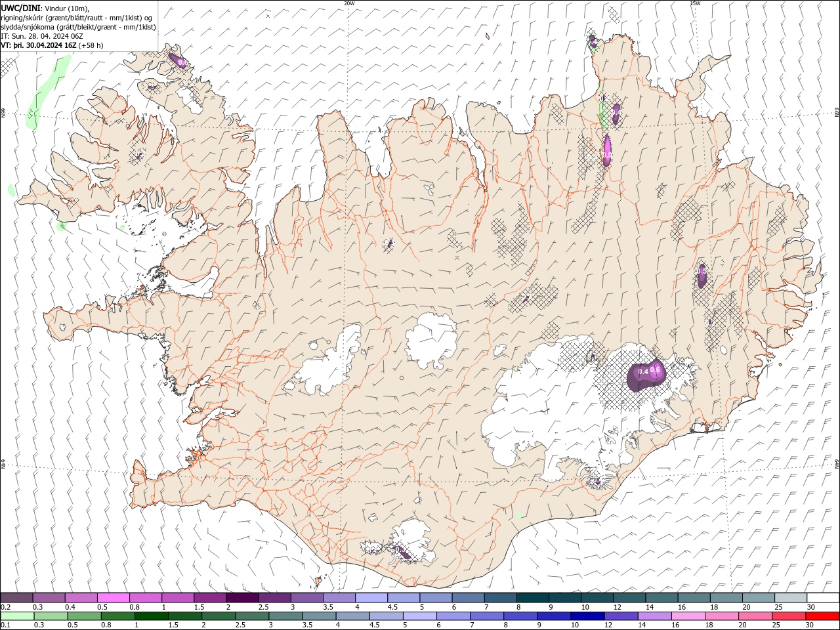
Task: Pick the lavender 14 mm rain legend swatch
Action: coord(656,616)
